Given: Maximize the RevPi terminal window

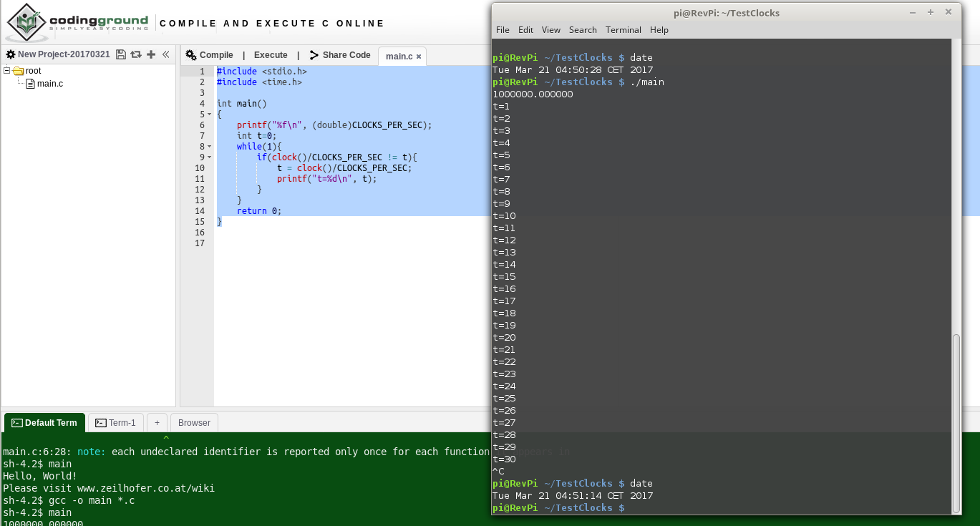Looking at the screenshot, I should (x=931, y=12).
